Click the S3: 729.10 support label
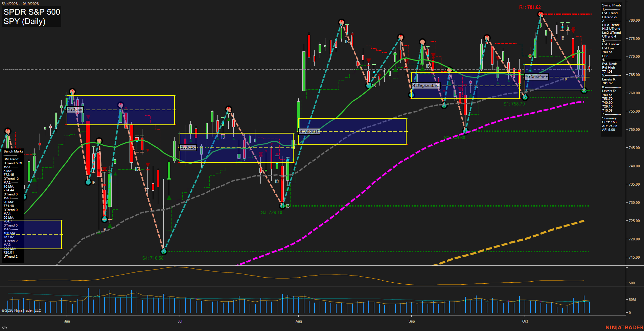 [271, 212]
